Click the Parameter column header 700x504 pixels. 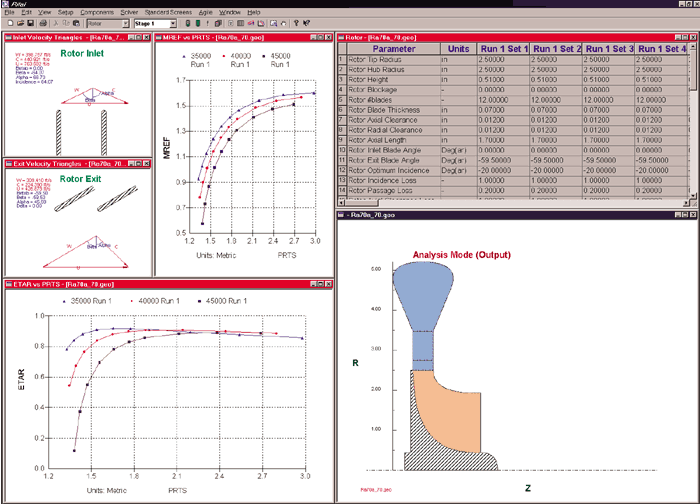[394, 49]
